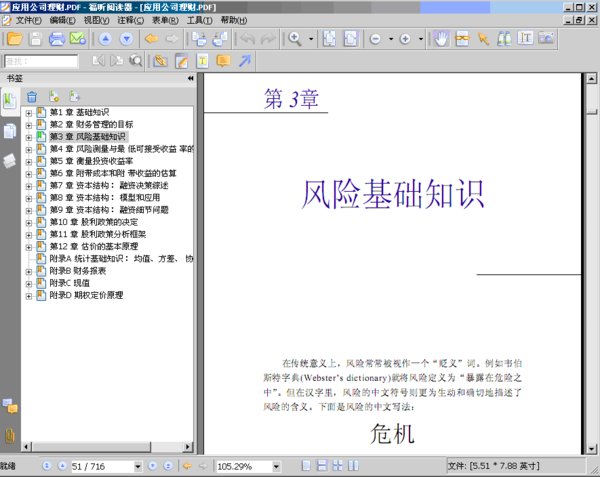The height and width of the screenshot is (477, 600).
Task: Switch to single page layout
Action: click(x=306, y=466)
